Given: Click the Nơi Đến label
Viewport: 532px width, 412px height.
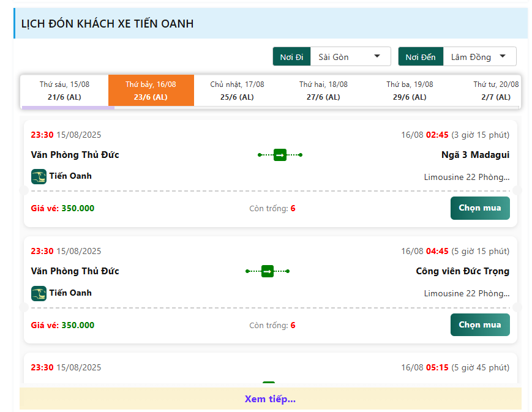Looking at the screenshot, I should [421, 57].
